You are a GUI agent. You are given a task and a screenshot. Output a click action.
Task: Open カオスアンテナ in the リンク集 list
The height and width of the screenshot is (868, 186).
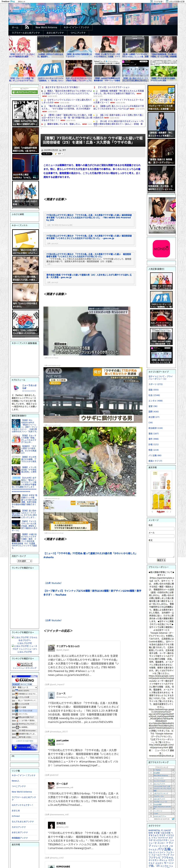[19, 827]
